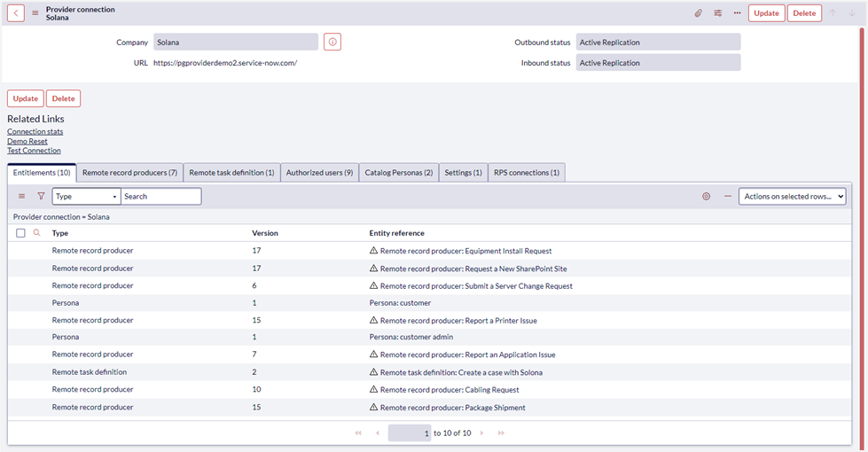Open the Connection stats link
Screen dimensions: 868x452
point(35,132)
